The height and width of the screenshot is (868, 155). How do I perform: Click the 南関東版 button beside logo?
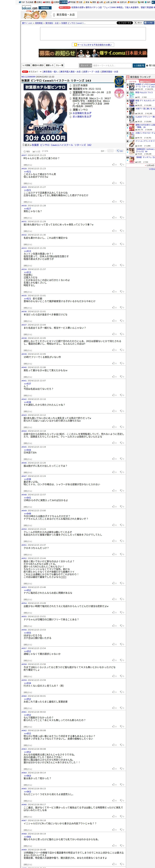pyautogui.click(x=45, y=8)
